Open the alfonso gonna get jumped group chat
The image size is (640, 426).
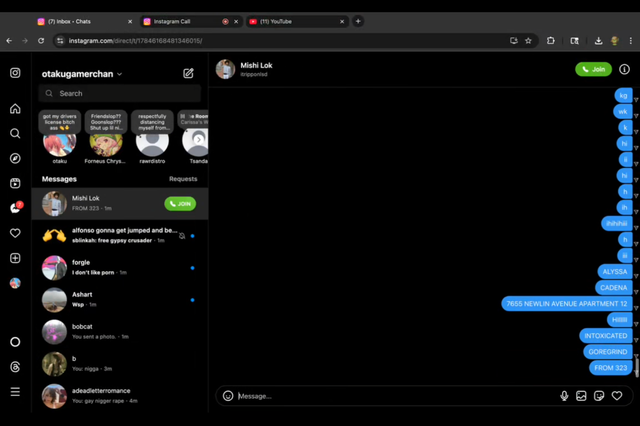tap(120, 235)
